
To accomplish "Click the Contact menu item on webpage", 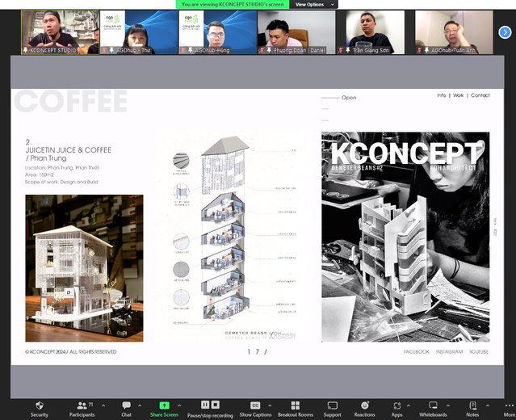I will (x=480, y=95).
